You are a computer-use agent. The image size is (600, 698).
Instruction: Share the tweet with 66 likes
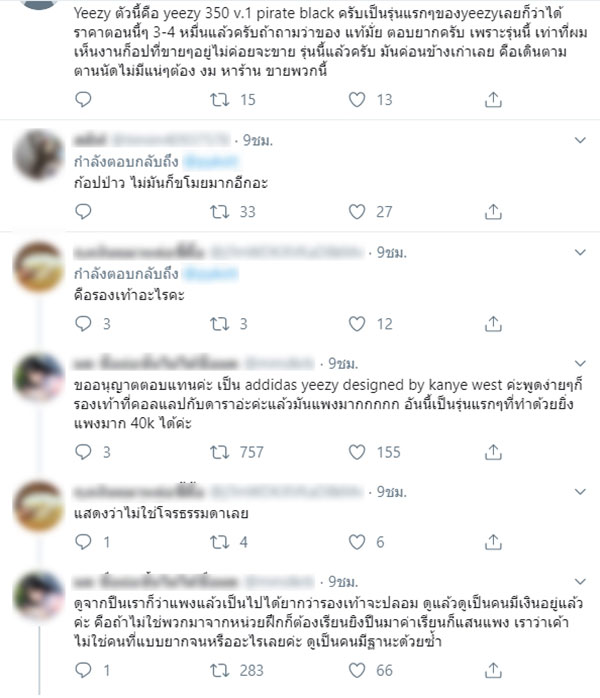coord(493,670)
